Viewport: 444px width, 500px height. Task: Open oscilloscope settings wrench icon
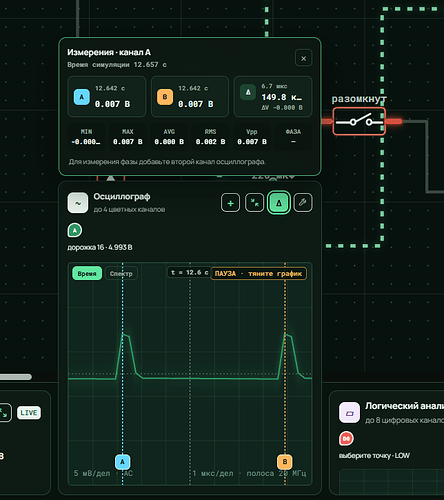[x=303, y=203]
